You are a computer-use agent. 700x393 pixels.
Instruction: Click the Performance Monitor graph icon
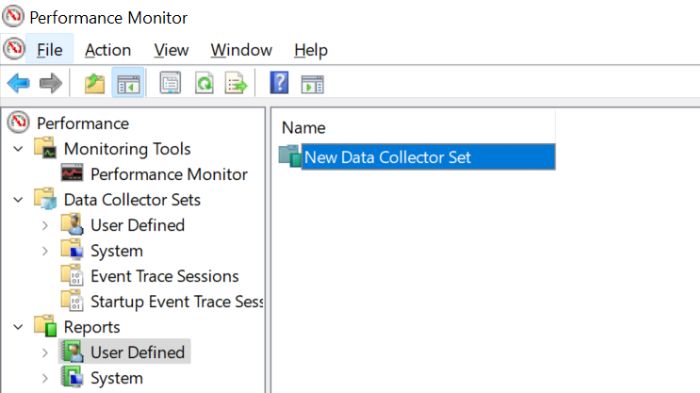point(72,173)
